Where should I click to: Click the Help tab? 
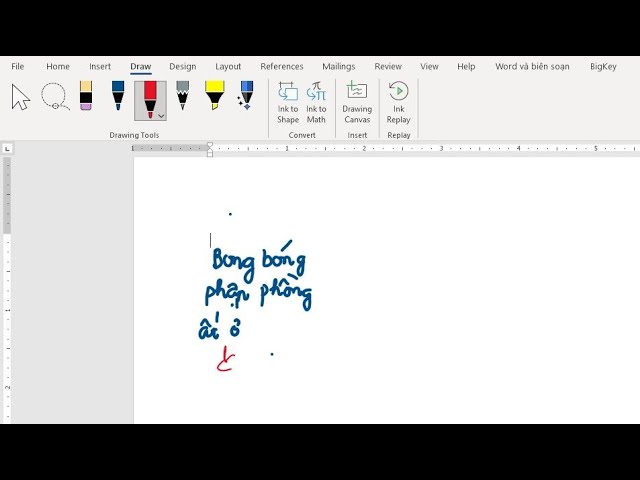(466, 67)
